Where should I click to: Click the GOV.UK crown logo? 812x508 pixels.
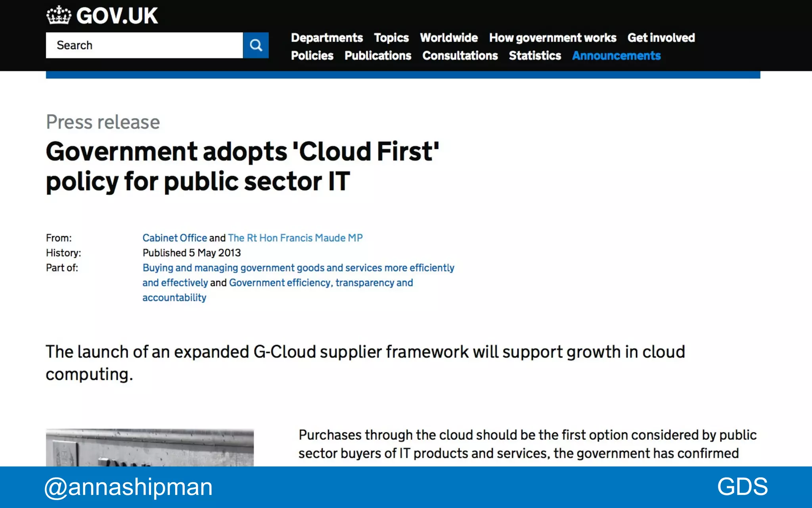(58, 15)
